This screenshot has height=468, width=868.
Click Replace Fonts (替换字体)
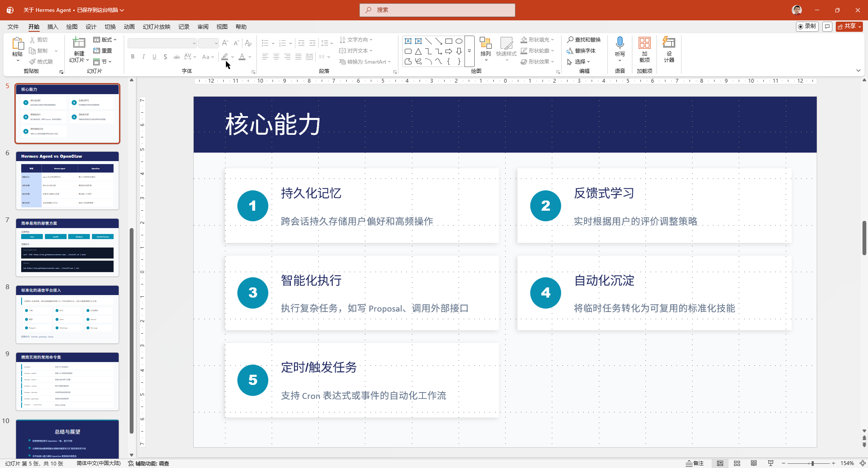[581, 50]
